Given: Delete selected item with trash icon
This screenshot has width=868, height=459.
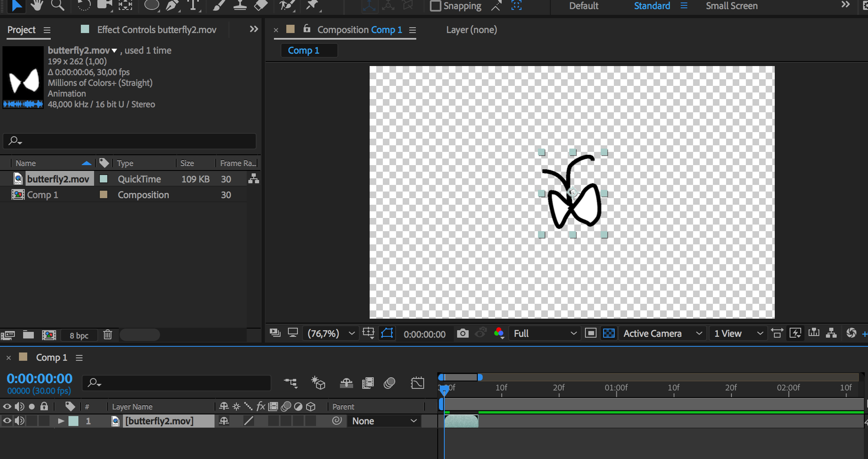Looking at the screenshot, I should [108, 335].
